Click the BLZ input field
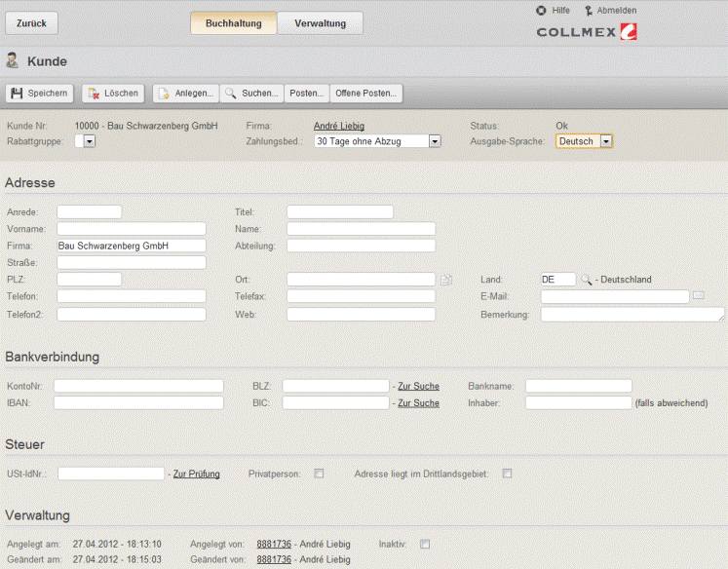Viewport: 728px width, 569px height. [335, 386]
